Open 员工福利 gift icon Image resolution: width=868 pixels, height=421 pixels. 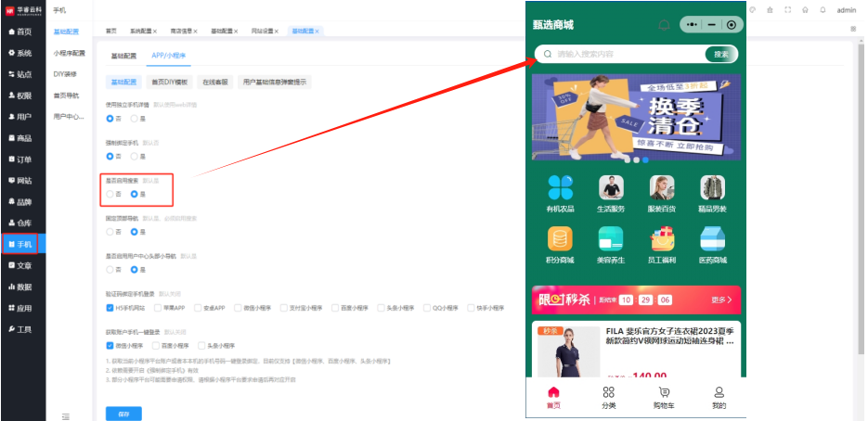662,239
